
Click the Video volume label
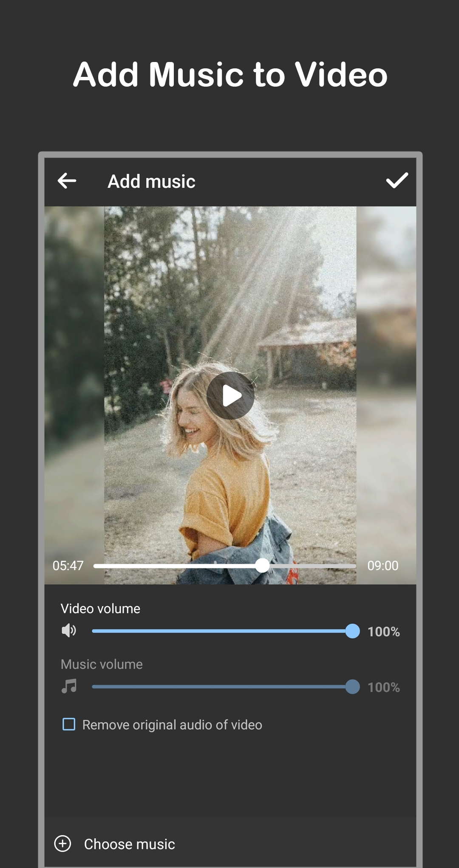[100, 609]
